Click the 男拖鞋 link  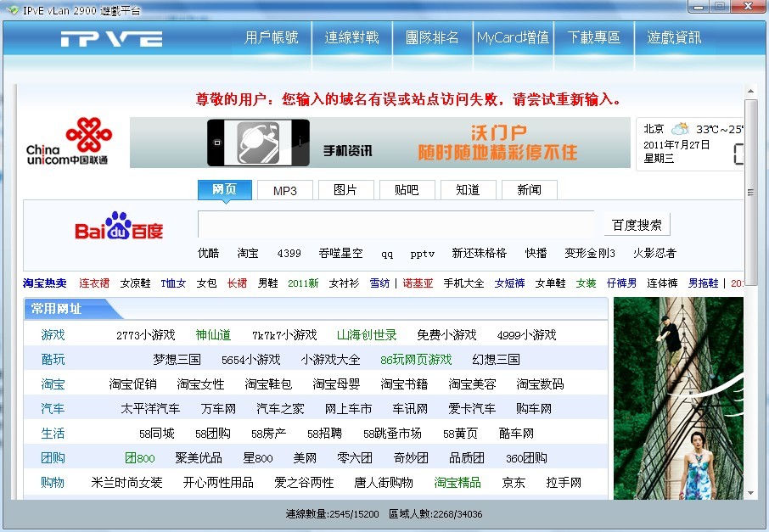pyautogui.click(x=704, y=283)
